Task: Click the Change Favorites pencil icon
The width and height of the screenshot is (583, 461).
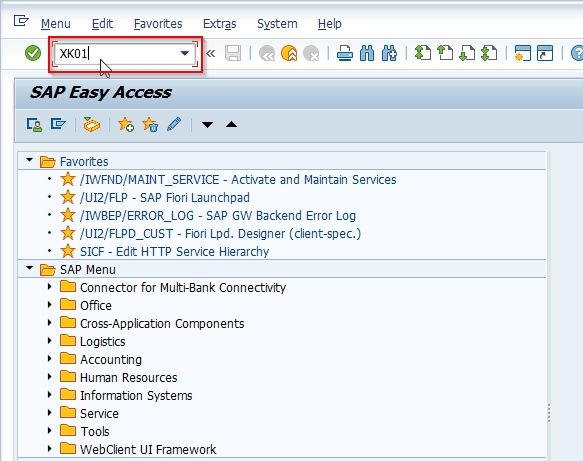Action: [x=174, y=125]
